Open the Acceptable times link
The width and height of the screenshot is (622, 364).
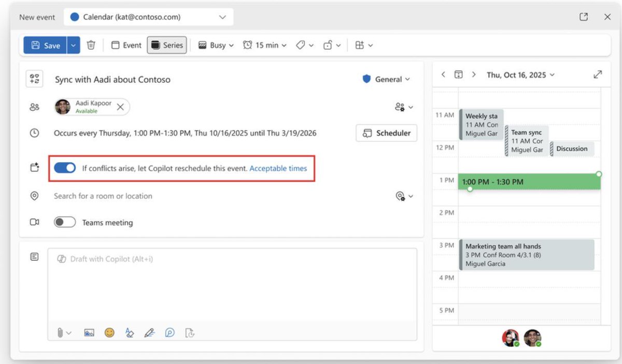tap(278, 168)
